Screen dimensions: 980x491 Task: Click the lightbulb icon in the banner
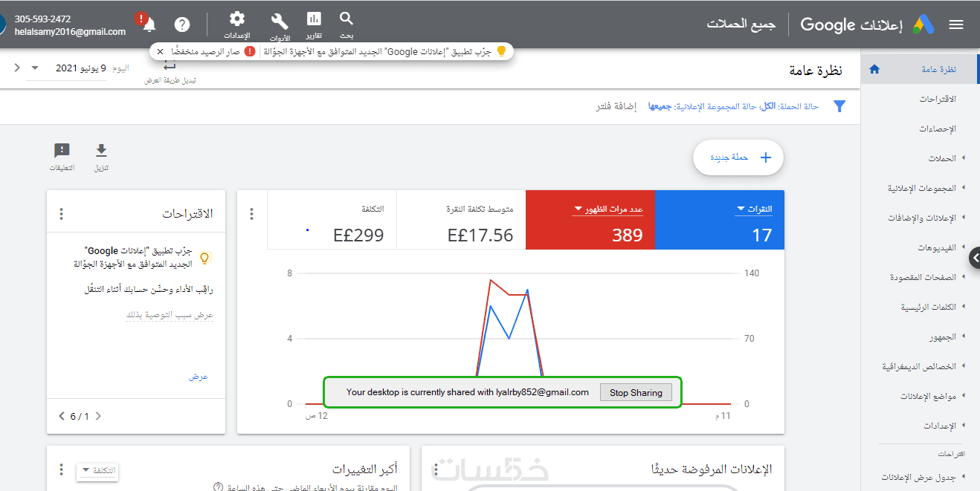(x=501, y=51)
